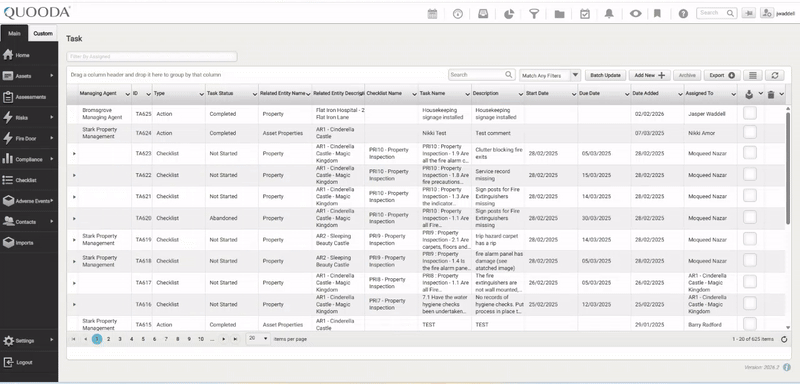Go to the previous page arrow
The height and width of the screenshot is (384, 800).
click(x=85, y=339)
